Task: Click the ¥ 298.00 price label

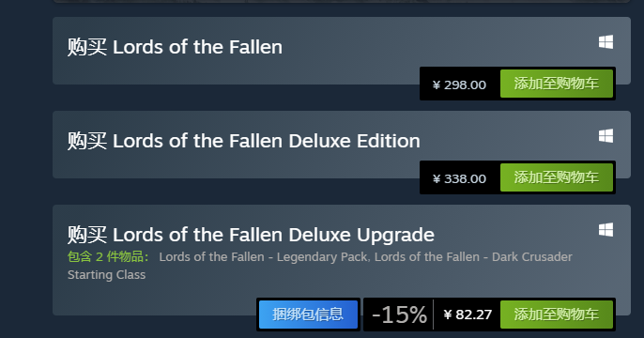Action: 459,85
